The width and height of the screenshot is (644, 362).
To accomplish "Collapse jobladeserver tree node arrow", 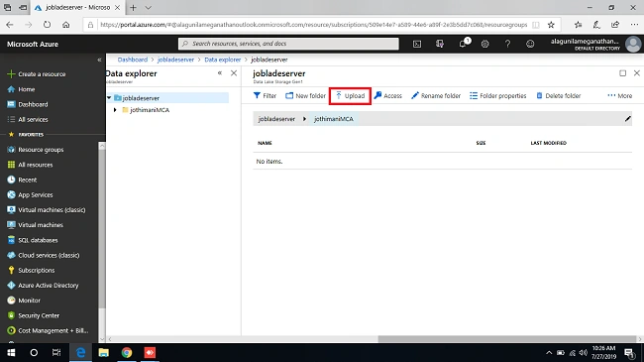I will point(109,98).
